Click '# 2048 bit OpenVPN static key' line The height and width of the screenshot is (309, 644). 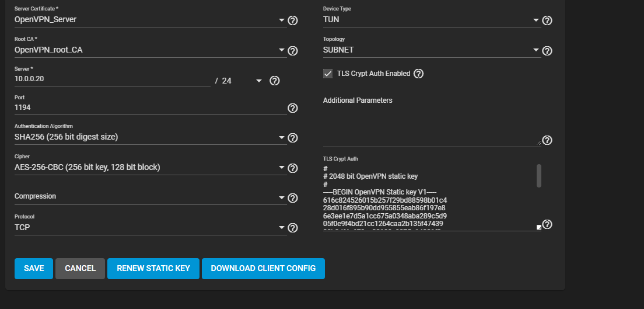370,176
